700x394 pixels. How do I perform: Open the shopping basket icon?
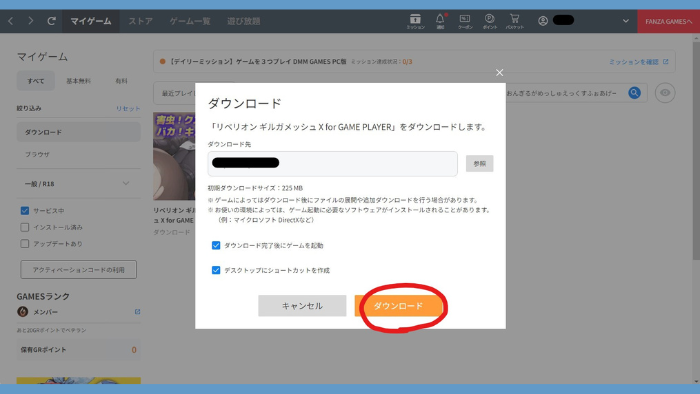[x=515, y=21]
